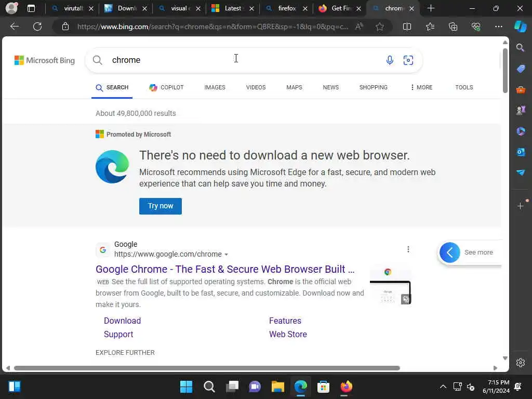Open the Chrome Web Store link
This screenshot has height=399, width=532.
(x=288, y=334)
